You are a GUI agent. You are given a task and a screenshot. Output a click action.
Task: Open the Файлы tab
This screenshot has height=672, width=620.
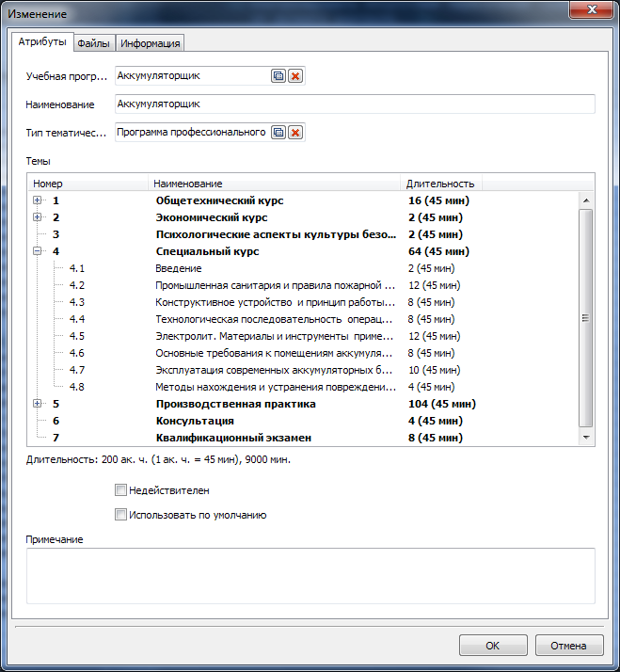tap(94, 43)
